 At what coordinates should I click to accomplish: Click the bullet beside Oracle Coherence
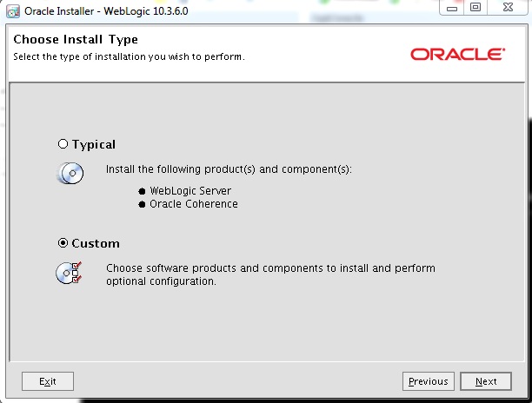coord(143,205)
